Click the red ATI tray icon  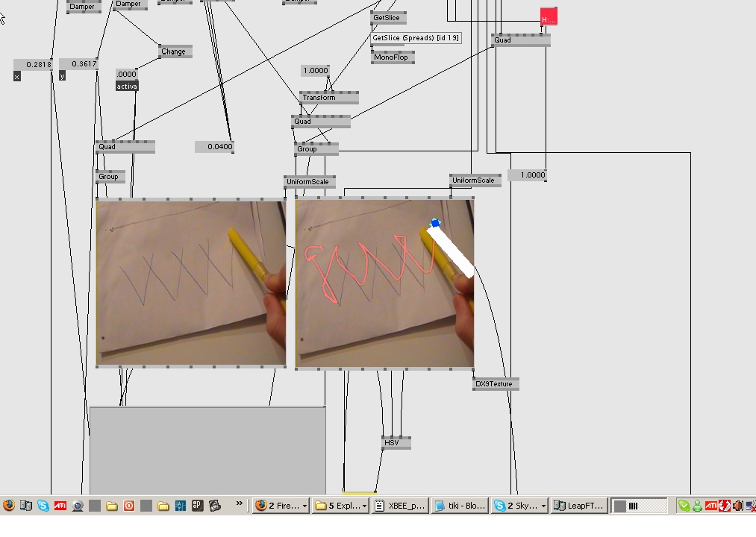pos(711,506)
